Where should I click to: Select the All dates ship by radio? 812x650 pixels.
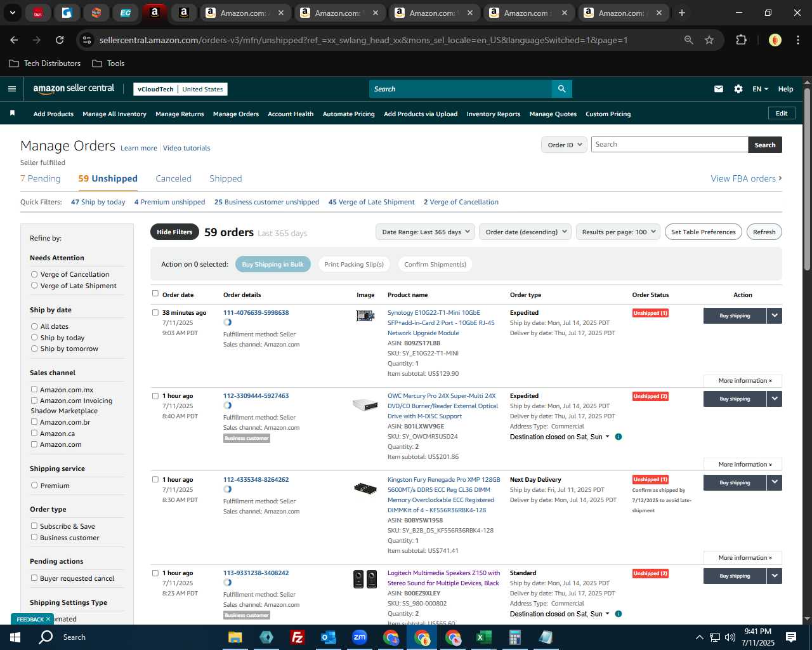(x=34, y=326)
